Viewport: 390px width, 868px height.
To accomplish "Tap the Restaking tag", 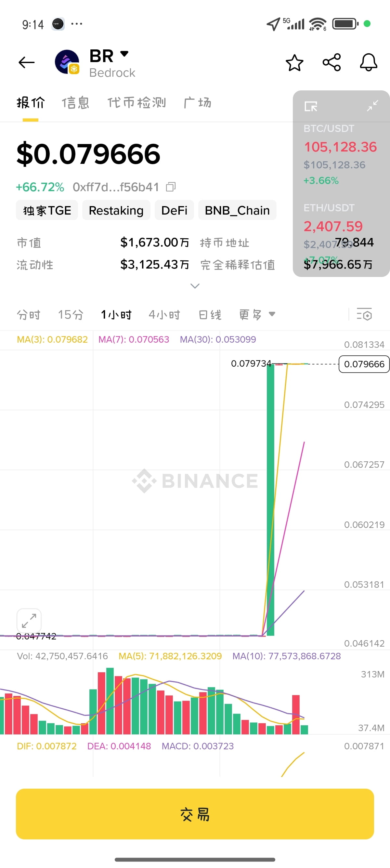I will 116,210.
